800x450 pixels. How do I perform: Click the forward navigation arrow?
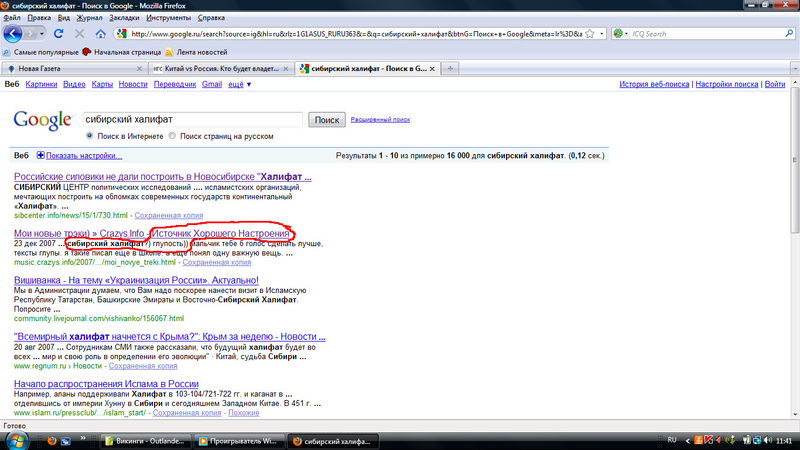click(30, 34)
